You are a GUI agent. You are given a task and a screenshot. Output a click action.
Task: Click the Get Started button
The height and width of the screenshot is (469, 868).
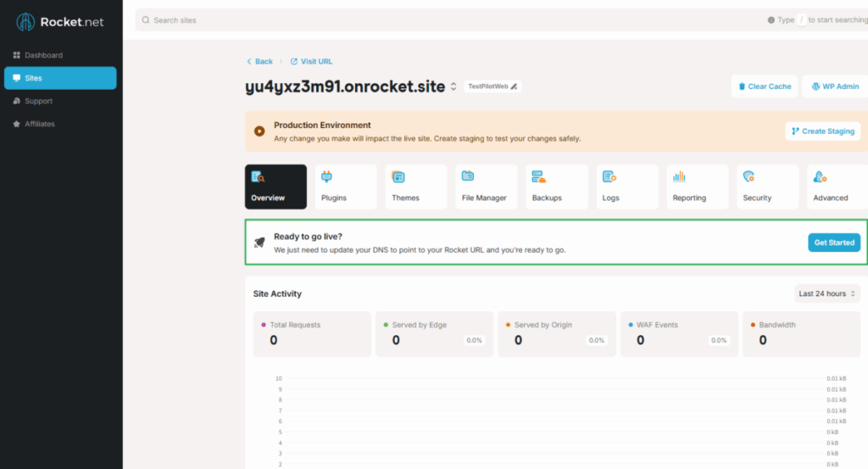pyautogui.click(x=833, y=243)
